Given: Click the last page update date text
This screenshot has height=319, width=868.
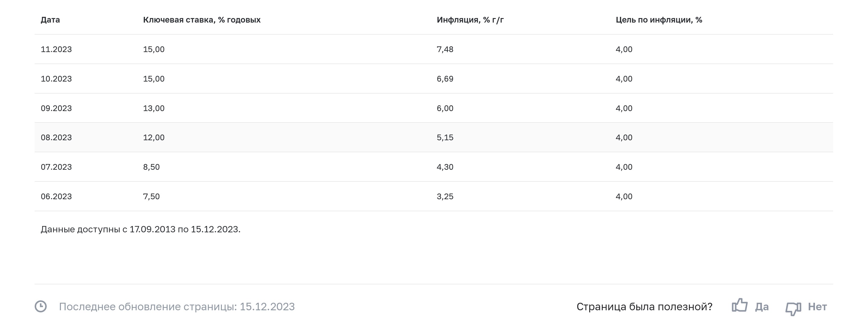Looking at the screenshot, I should (x=177, y=307).
